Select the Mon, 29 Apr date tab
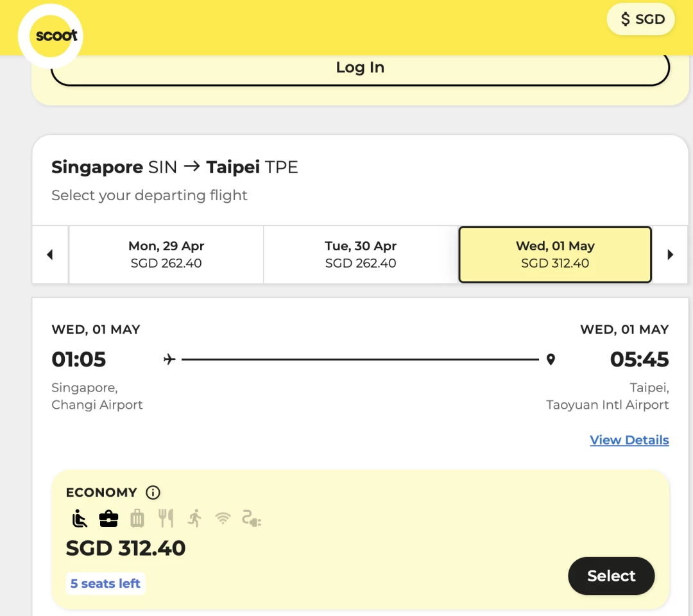 tap(166, 255)
